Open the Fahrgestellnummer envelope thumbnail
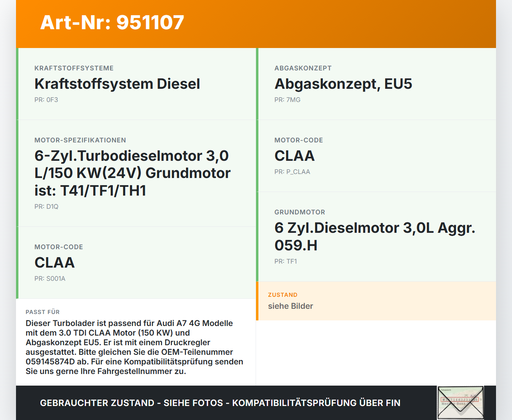This screenshot has width=512, height=420. click(460, 402)
